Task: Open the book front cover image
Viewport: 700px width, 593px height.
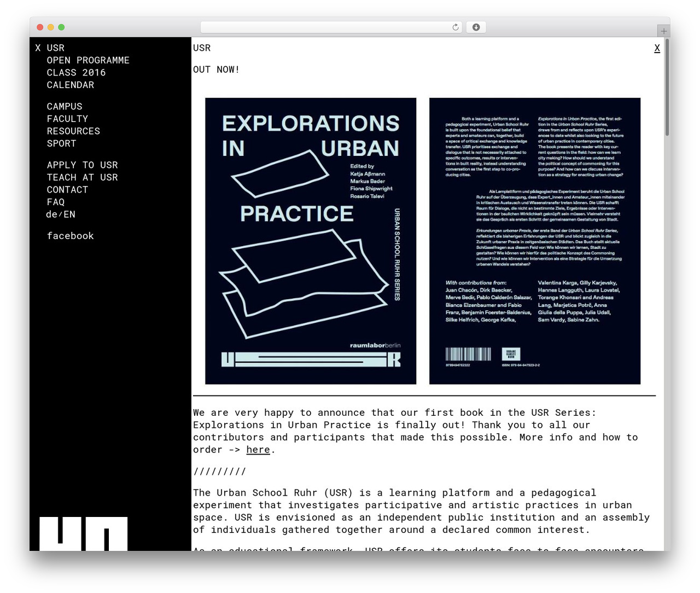Action: tap(311, 241)
